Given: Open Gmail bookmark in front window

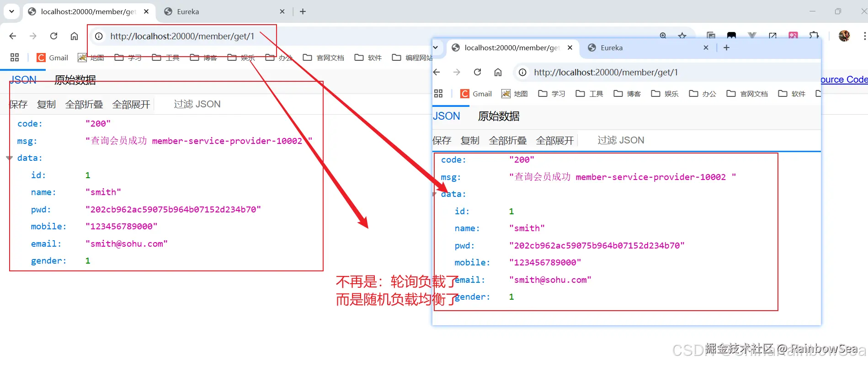Looking at the screenshot, I should click(476, 94).
